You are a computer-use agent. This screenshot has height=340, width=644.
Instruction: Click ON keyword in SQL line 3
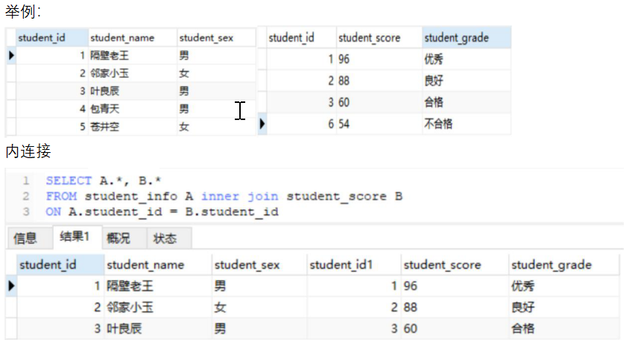[54, 212]
